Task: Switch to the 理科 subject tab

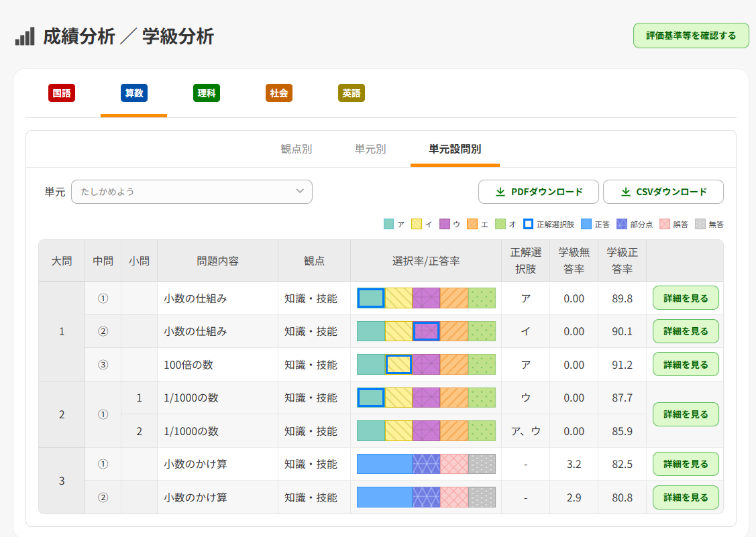Action: [x=207, y=93]
